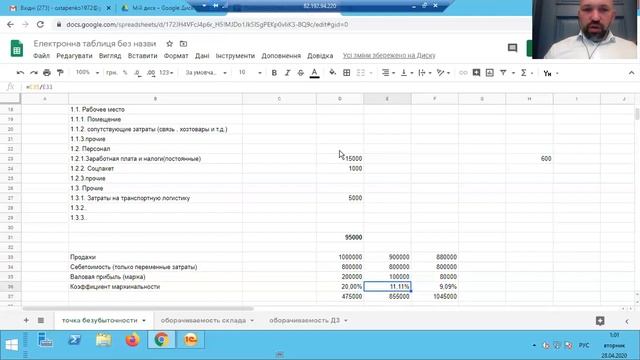This screenshot has height=360, width=640.
Task: Open the Формат menu
Action: (x=176, y=56)
